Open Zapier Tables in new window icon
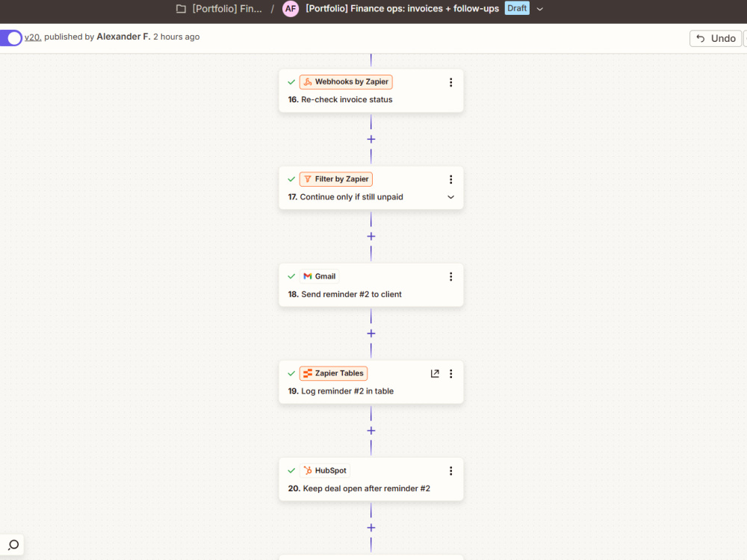747x560 pixels. (x=435, y=374)
